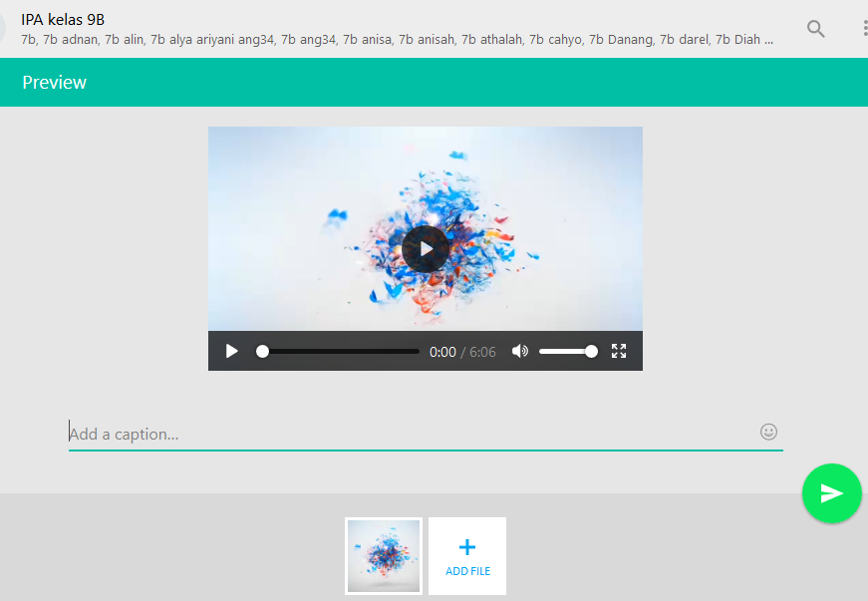The height and width of the screenshot is (601, 868).
Task: Click the Preview header title
Action: point(54,83)
